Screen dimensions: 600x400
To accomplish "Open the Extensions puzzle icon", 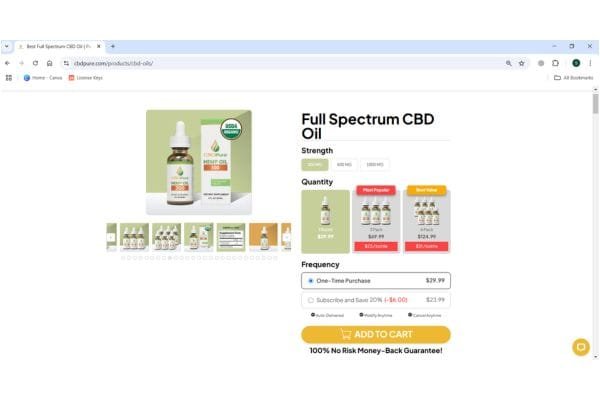I will tap(555, 63).
